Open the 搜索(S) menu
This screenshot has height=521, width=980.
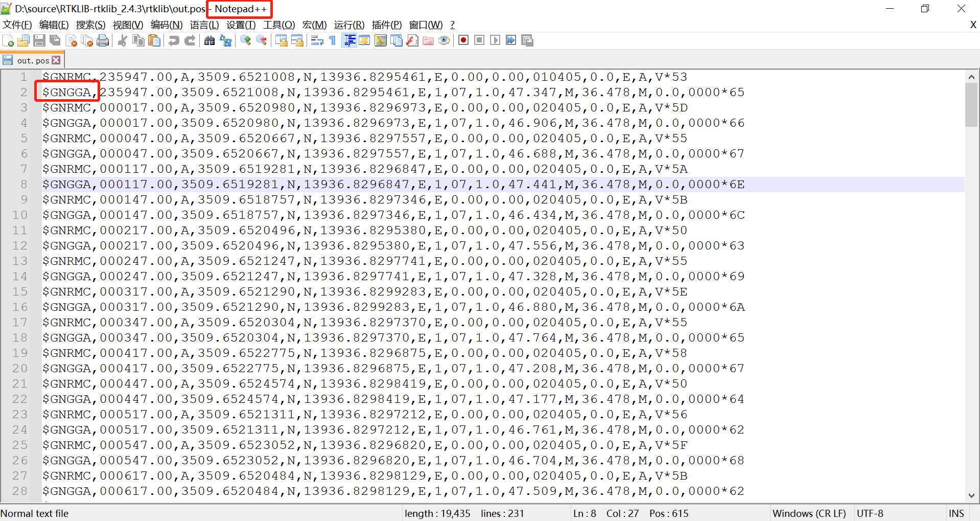pos(91,25)
